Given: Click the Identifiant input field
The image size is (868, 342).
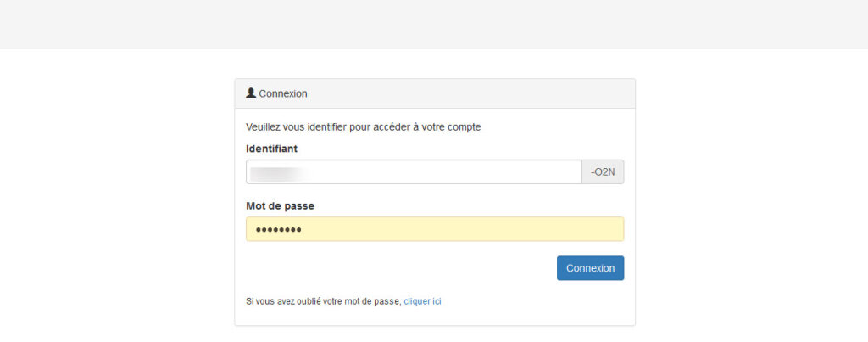Looking at the screenshot, I should 414,171.
